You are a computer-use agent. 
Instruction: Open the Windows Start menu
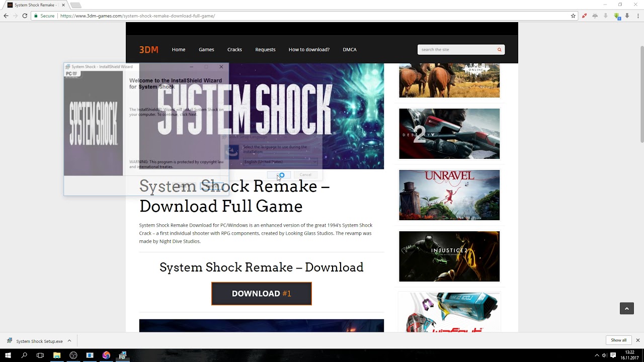pyautogui.click(x=8, y=355)
